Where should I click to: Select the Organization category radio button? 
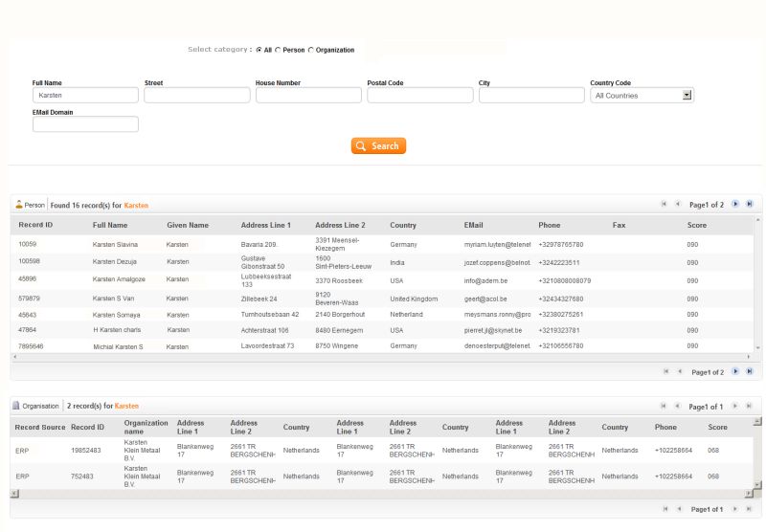coord(310,50)
